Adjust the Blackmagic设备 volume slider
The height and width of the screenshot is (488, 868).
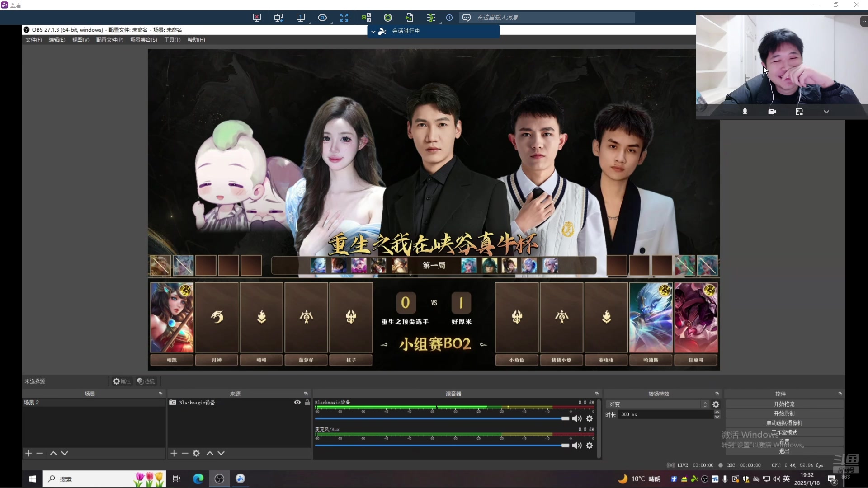click(442, 419)
